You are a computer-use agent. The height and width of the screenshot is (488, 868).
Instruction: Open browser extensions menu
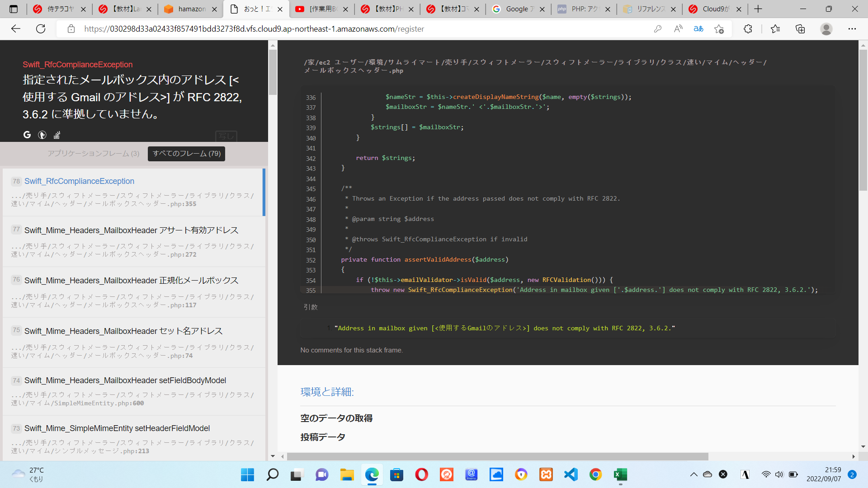748,29
